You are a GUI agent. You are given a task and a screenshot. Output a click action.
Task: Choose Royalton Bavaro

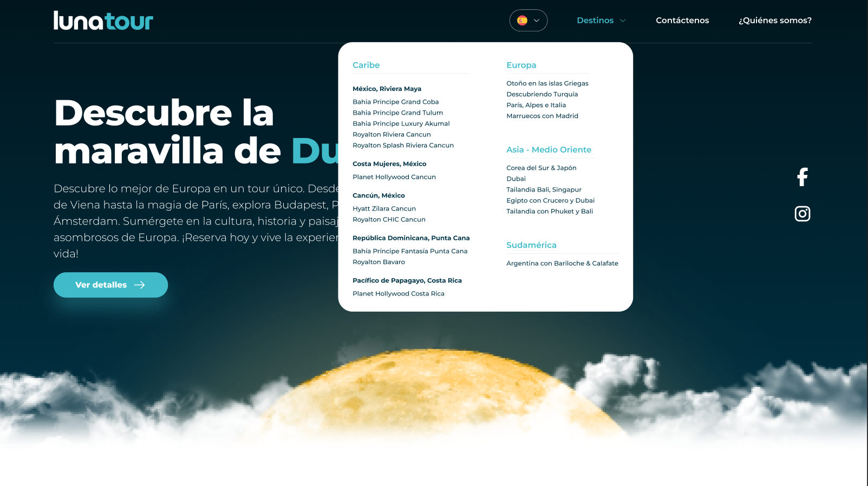[x=379, y=262]
